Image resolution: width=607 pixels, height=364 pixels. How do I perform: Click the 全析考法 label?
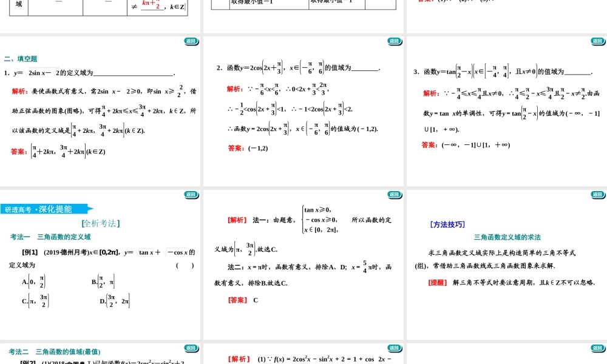pos(101,222)
